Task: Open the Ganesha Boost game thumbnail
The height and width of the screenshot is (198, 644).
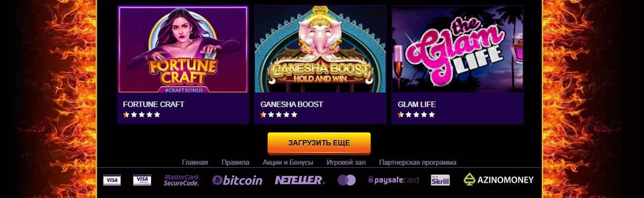Action: point(320,49)
